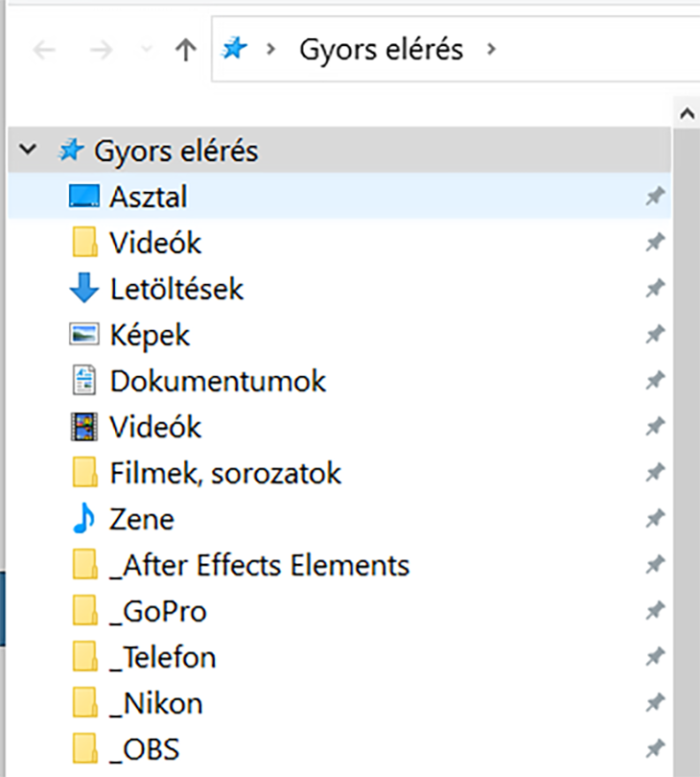This screenshot has height=777, width=700.
Task: Click the pin icon beside Asztal
Action: coord(655,197)
